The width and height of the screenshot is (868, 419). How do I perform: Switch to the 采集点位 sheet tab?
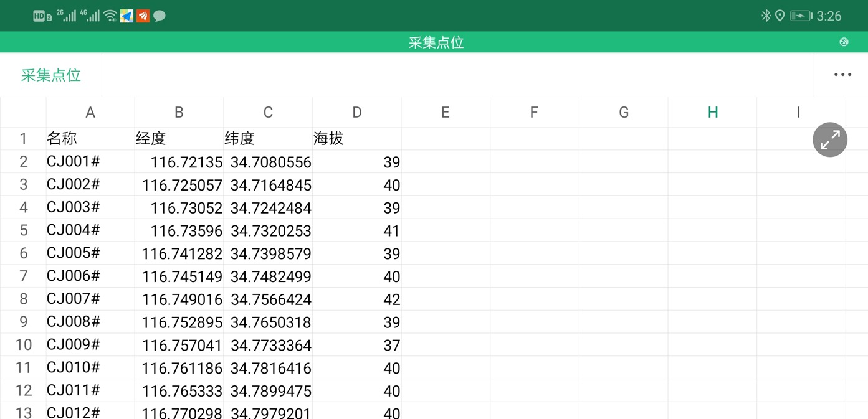coord(51,75)
